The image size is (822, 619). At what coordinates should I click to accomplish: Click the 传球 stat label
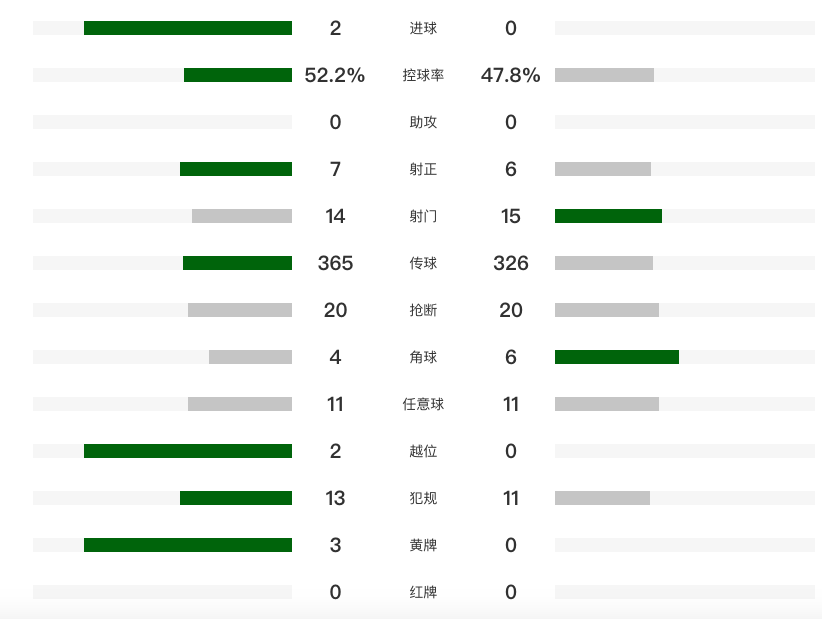(423, 263)
